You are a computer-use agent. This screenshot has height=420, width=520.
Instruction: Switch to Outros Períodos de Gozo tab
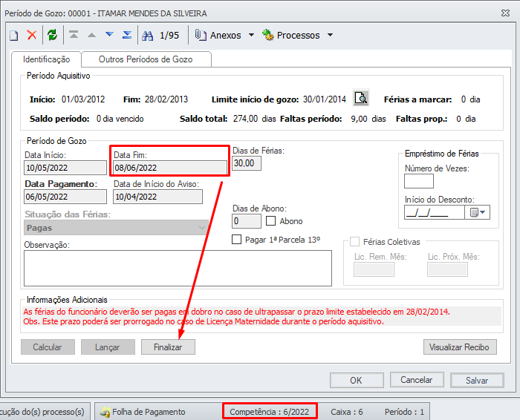pyautogui.click(x=146, y=59)
